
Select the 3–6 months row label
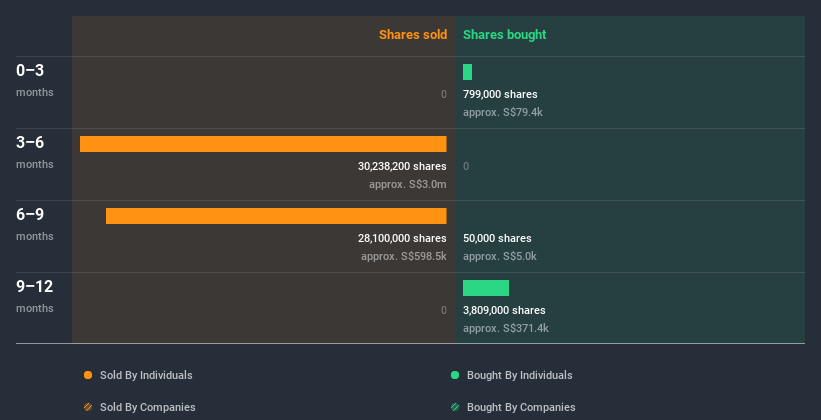click(35, 152)
